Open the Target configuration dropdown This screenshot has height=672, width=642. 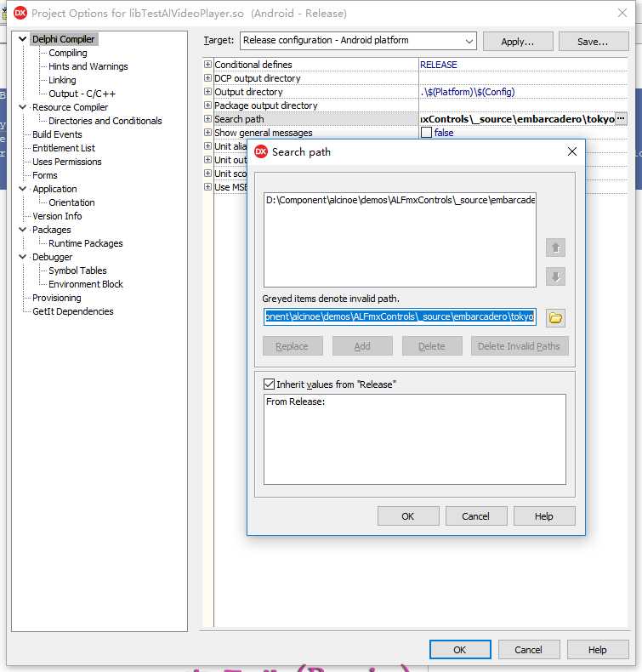[x=469, y=41]
